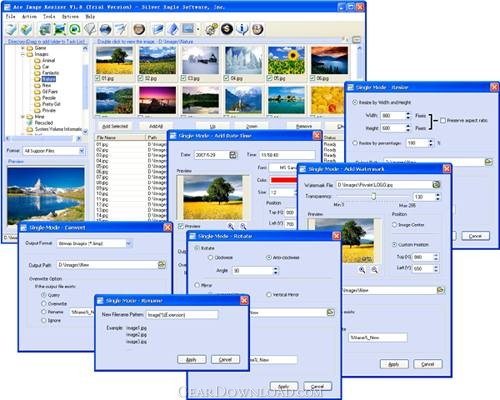Open the Format 'All Support Files' dropdown
500x400 pixels.
pyautogui.click(x=82, y=151)
